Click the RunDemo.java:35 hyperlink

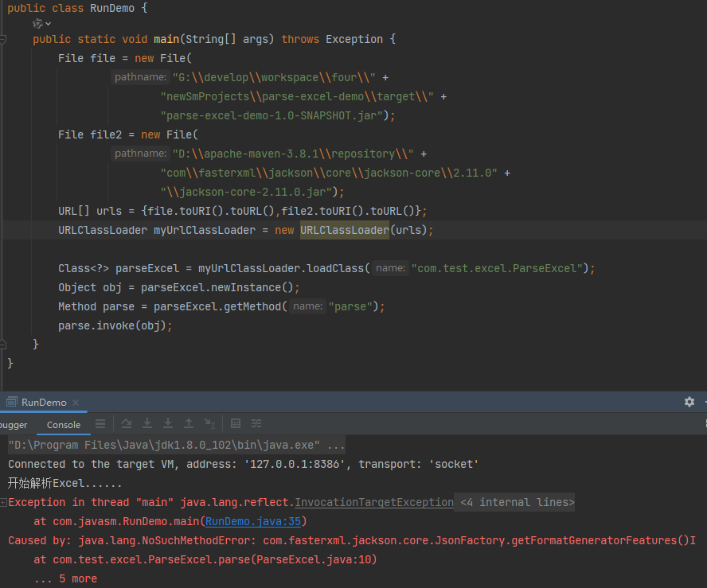point(253,521)
